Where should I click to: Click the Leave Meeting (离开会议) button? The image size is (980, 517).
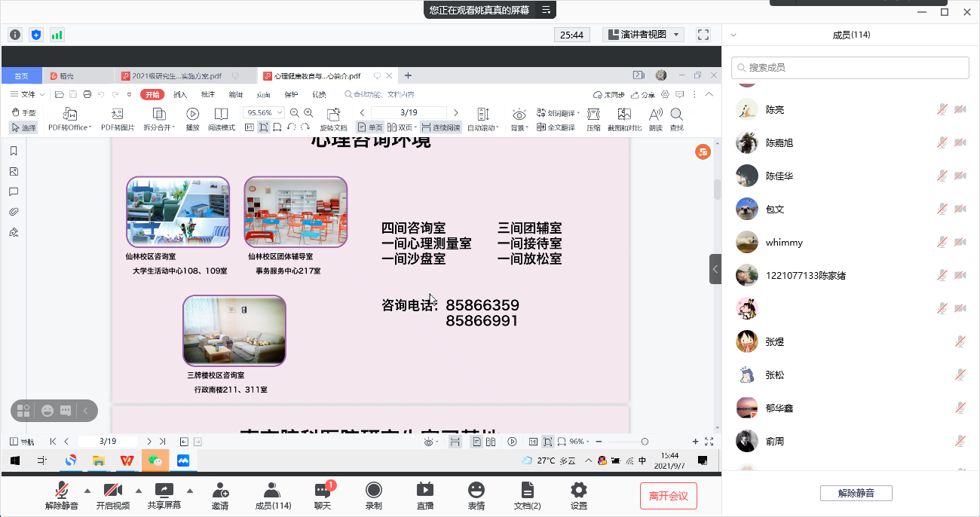pos(668,496)
